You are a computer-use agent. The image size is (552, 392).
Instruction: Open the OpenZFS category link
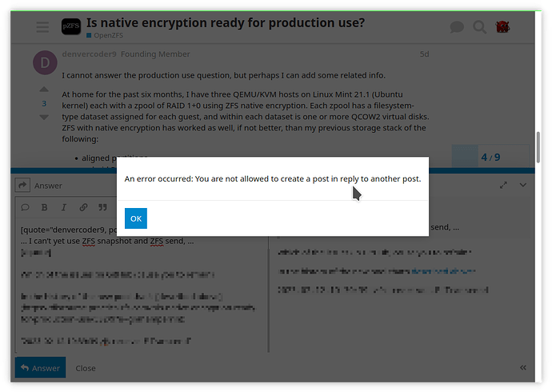point(105,35)
